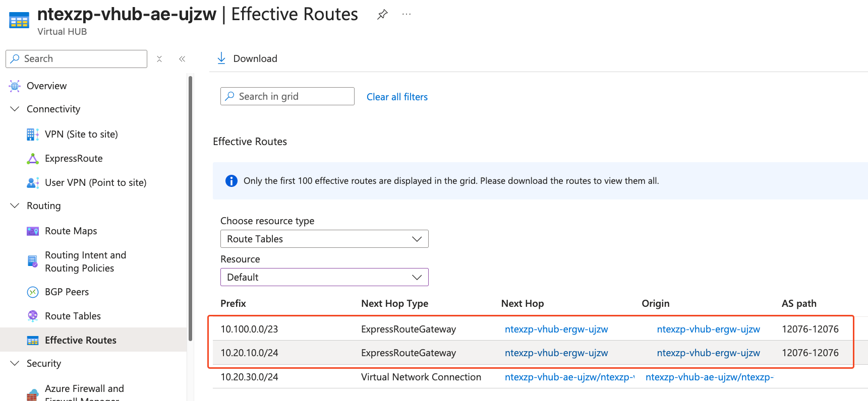
Task: Select AS path 12076-12076 in 10.20.10.0/24 row
Action: pyautogui.click(x=810, y=353)
